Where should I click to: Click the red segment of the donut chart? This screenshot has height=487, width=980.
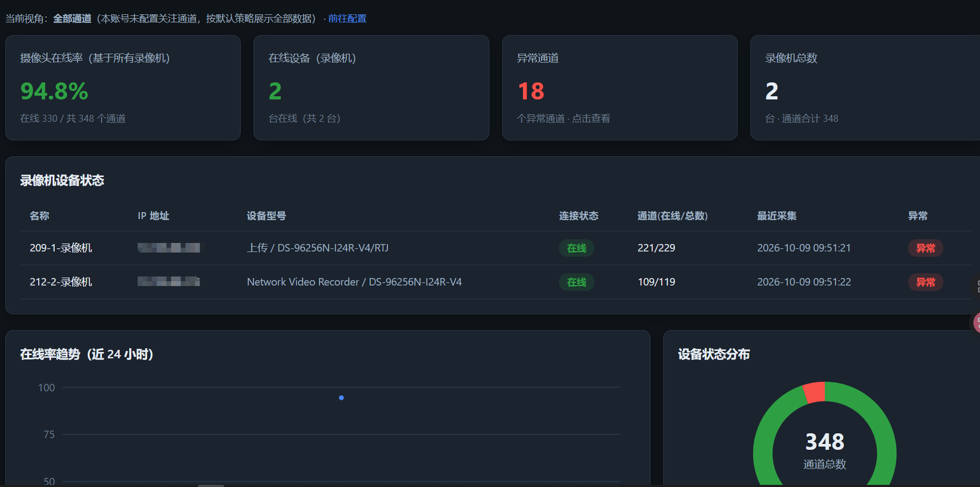(814, 392)
